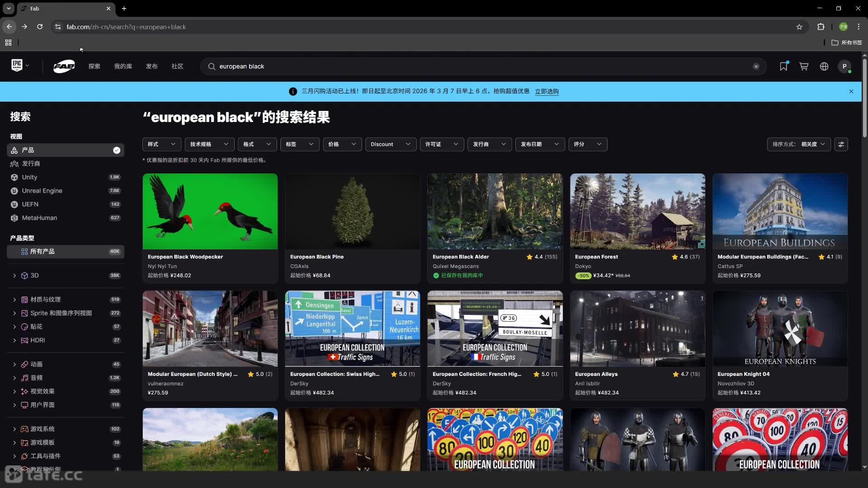
Task: Select the MetaHuman filter
Action: (39, 218)
